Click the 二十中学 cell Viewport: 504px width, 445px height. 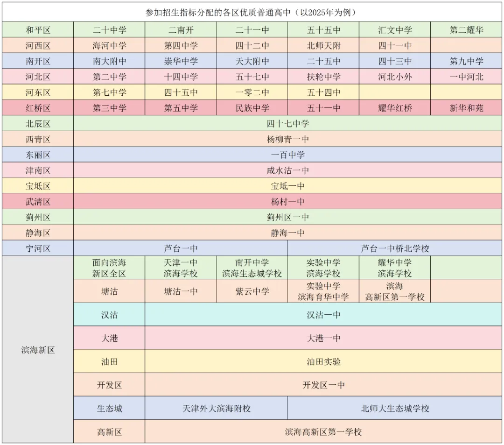[x=110, y=29]
